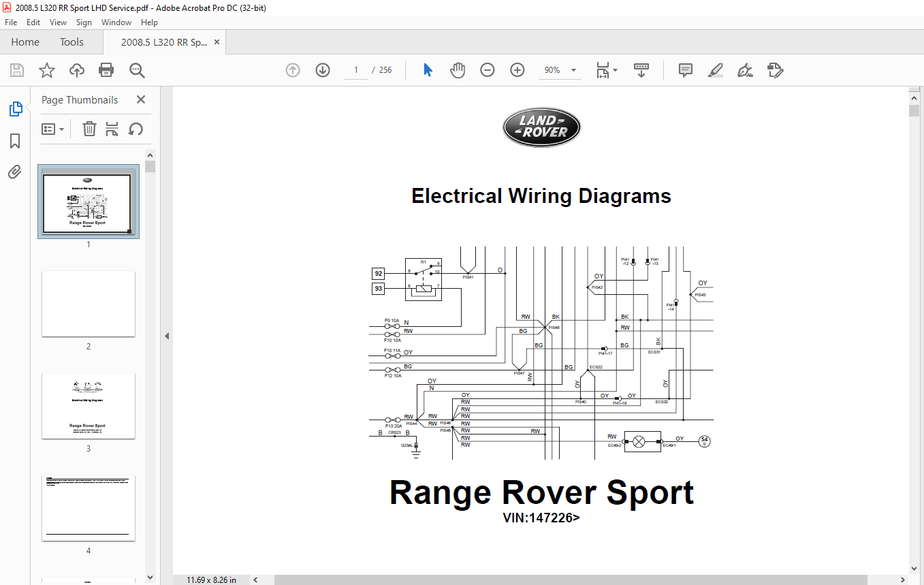Click the scroll down arrow of document
Screen dimensions: 924x585
pyautogui.click(x=914, y=568)
